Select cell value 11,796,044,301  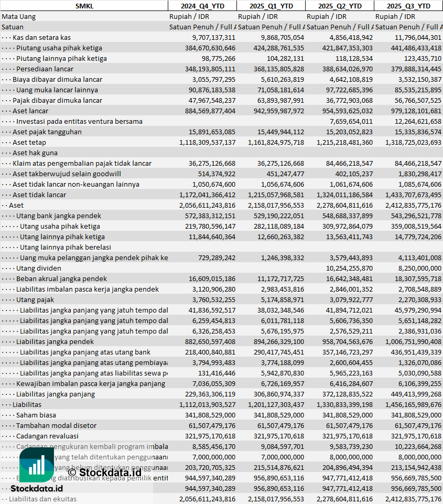(418, 38)
